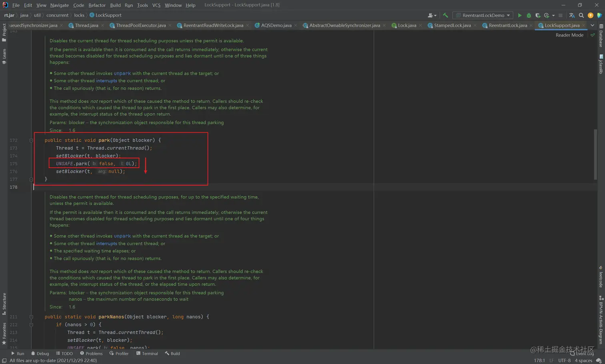Collapse the parkNanos method at line 211
This screenshot has height=364, width=605.
(31, 317)
